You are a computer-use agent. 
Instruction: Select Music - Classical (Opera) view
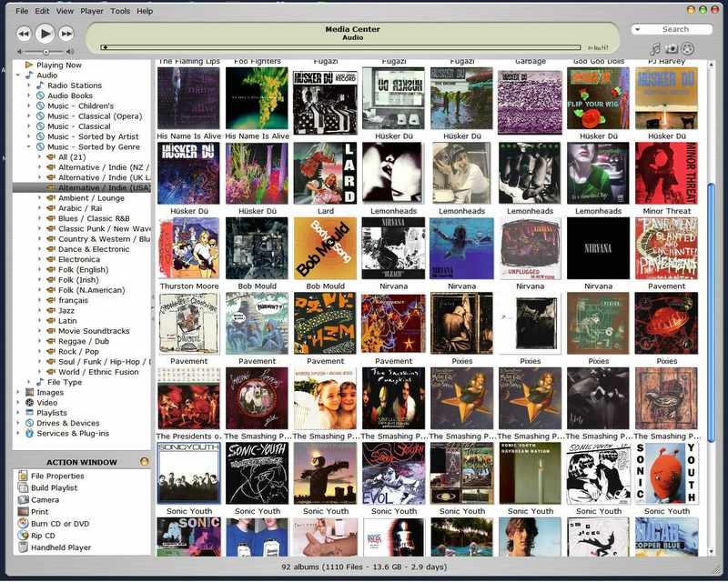[95, 116]
